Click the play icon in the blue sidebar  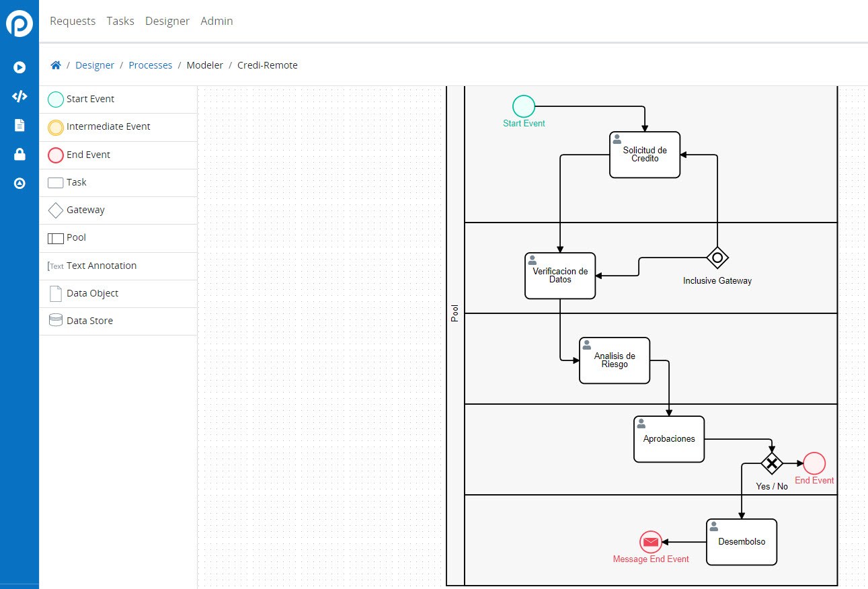click(19, 67)
